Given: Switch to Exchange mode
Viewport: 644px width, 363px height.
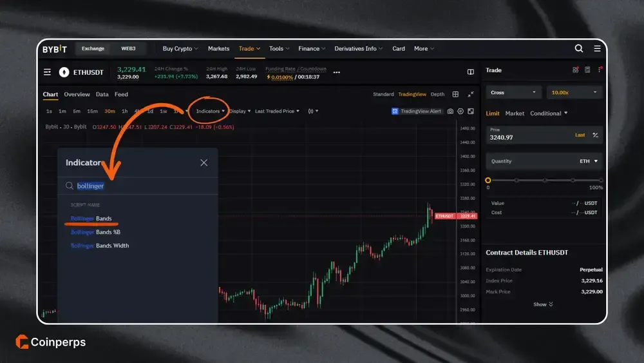Looking at the screenshot, I should click(x=93, y=48).
